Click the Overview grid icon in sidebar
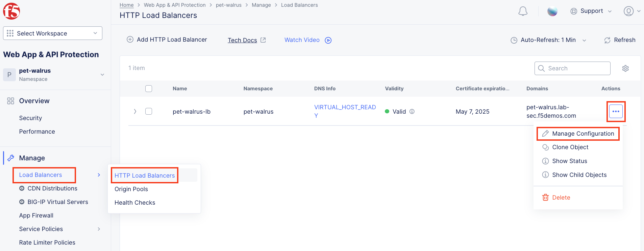Screen dimensions: 644x251 click(x=10, y=101)
